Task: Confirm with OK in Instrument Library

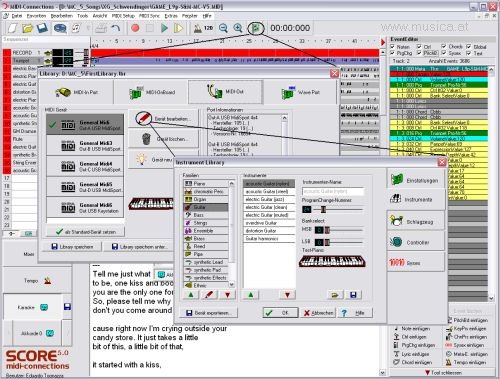Action: 280,313
